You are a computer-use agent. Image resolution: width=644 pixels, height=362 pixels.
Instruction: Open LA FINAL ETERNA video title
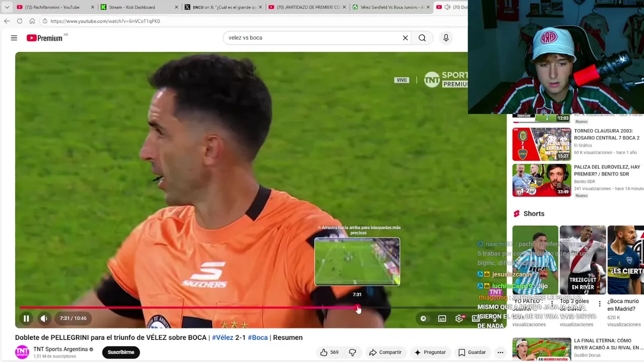coord(608,344)
